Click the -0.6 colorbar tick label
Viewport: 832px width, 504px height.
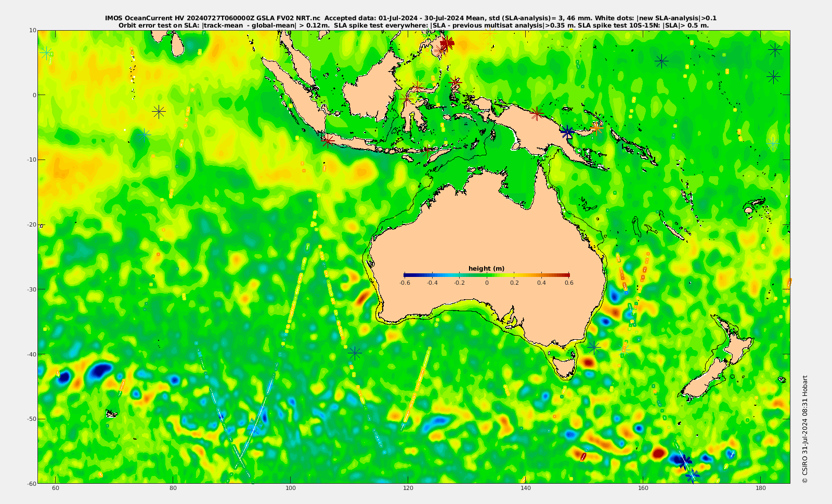pyautogui.click(x=405, y=283)
